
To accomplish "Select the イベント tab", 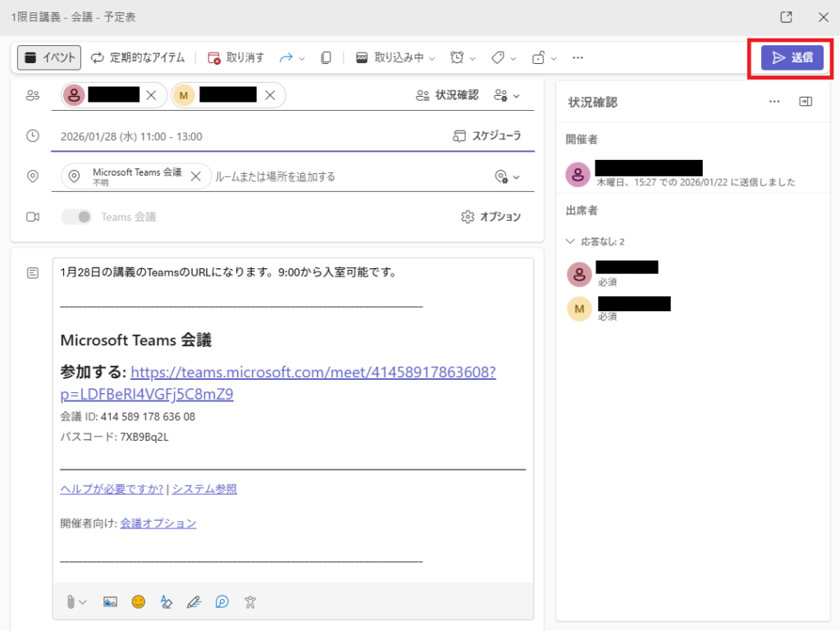I will [50, 57].
